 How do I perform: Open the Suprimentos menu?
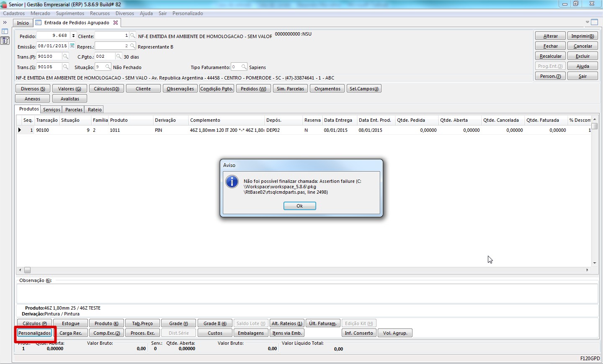coord(70,13)
